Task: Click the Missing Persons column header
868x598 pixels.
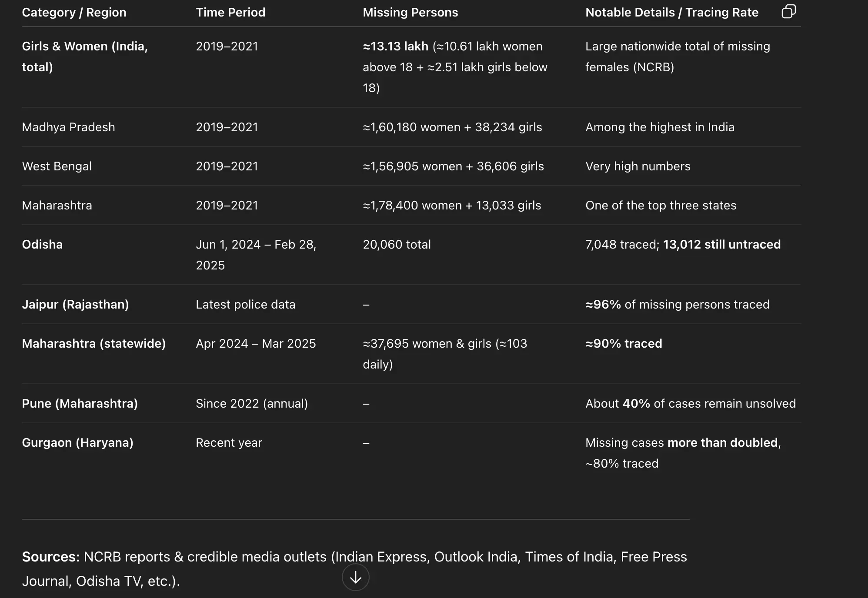Action: point(410,12)
